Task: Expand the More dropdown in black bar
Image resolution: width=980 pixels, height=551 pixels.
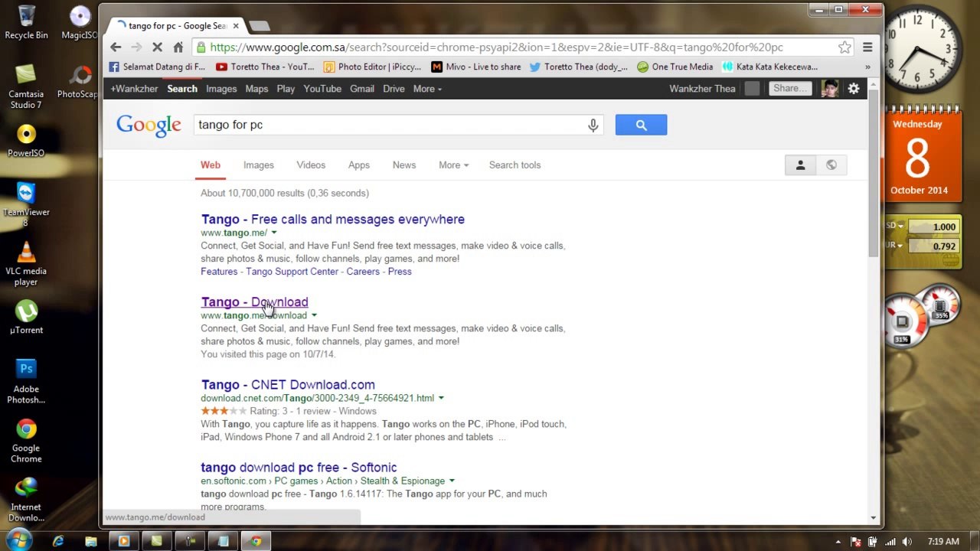Action: click(427, 89)
